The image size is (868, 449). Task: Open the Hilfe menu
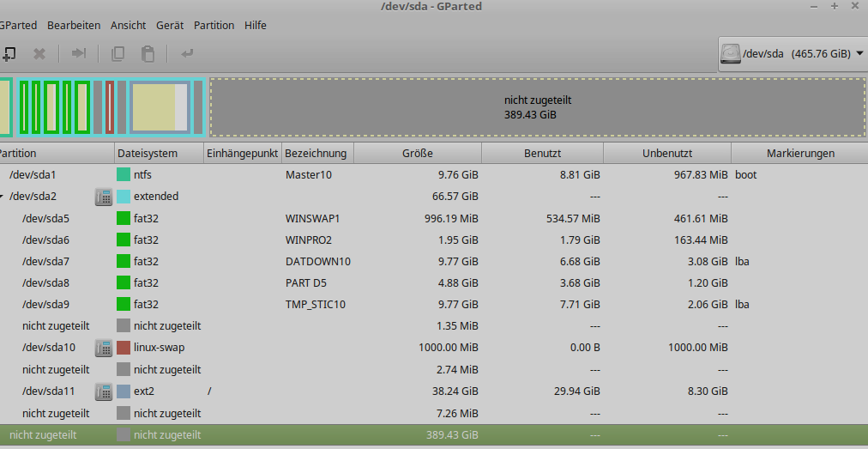pos(256,26)
